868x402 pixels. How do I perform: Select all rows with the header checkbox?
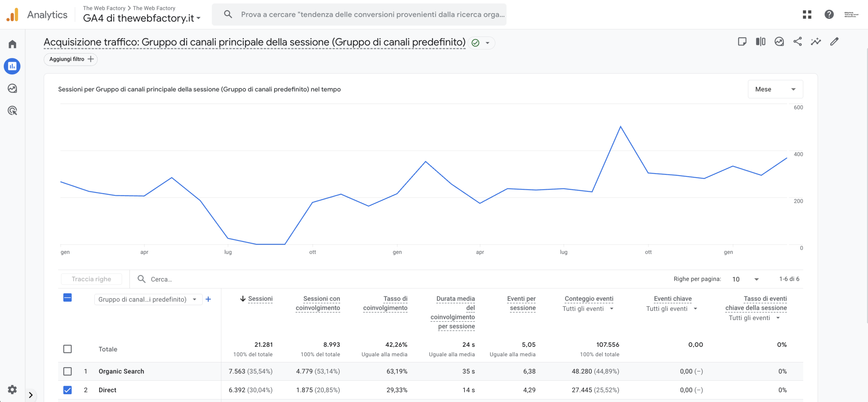[67, 298]
